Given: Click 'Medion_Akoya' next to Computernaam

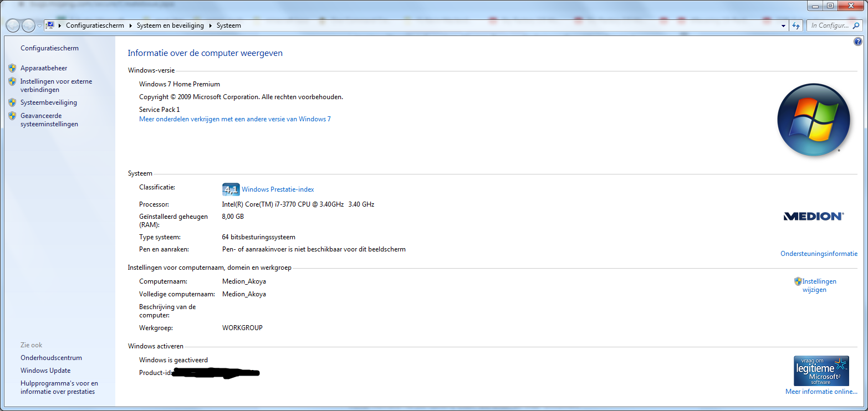Looking at the screenshot, I should tap(244, 281).
